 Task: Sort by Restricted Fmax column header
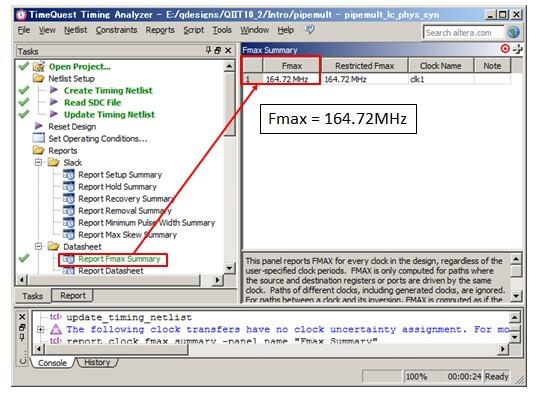pos(364,66)
